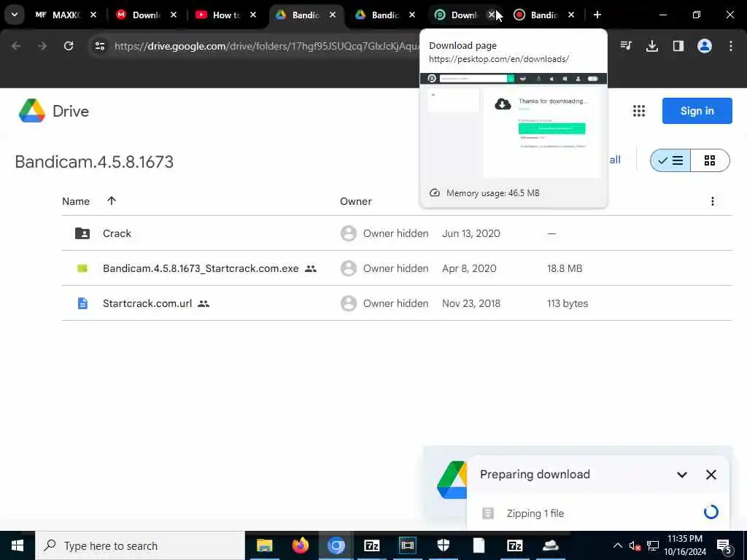This screenshot has width=747, height=560.
Task: Open the Windows Start menu
Action: [x=18, y=545]
